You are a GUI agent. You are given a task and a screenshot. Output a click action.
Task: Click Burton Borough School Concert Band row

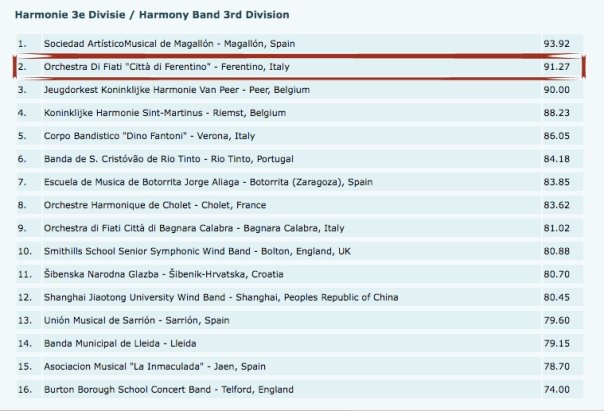click(176, 388)
